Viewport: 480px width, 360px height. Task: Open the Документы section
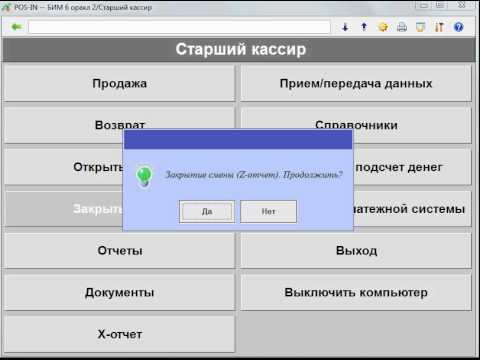(x=120, y=292)
